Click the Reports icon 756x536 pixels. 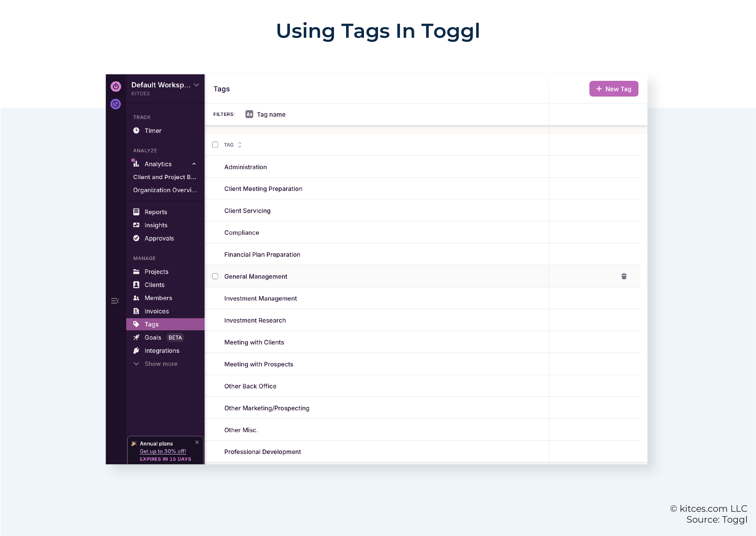click(136, 212)
